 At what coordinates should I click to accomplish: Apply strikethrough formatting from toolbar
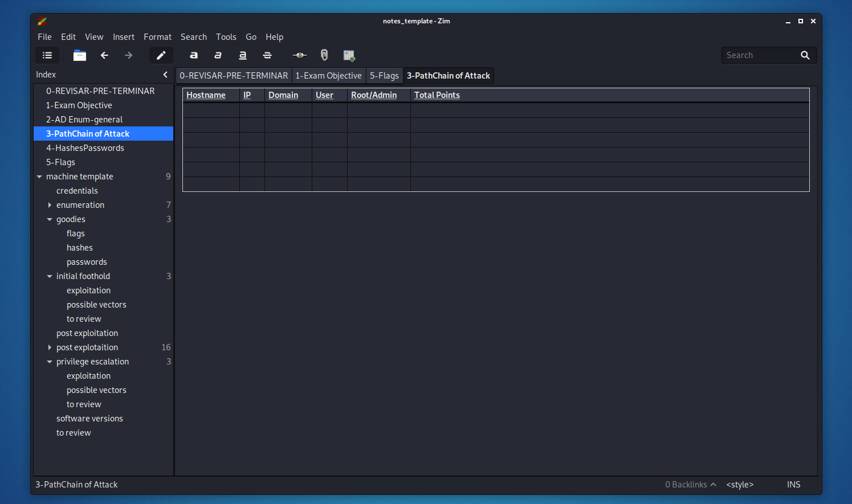click(x=267, y=55)
